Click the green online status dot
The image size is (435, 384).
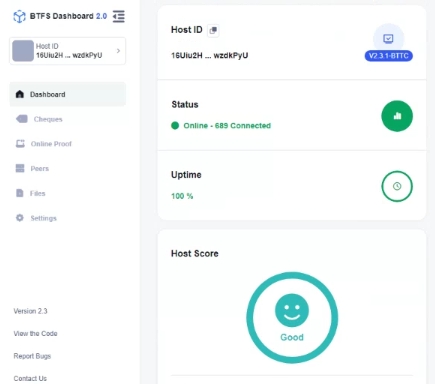(175, 126)
